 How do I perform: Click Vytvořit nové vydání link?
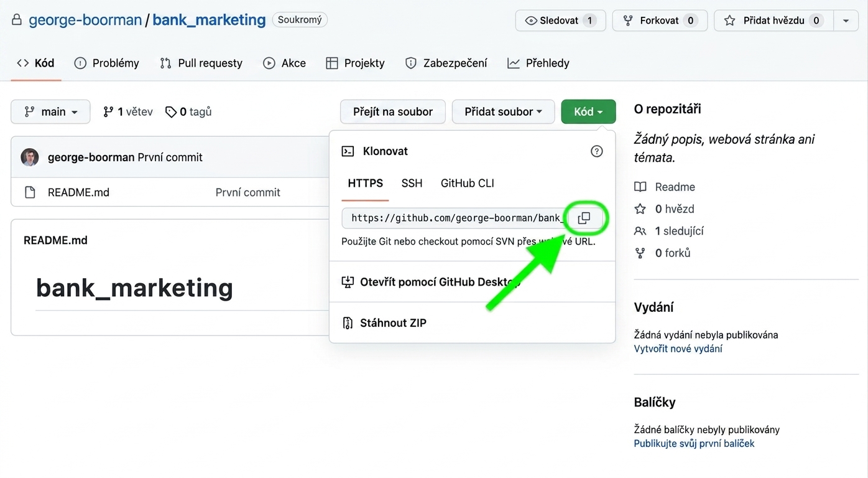click(x=678, y=349)
